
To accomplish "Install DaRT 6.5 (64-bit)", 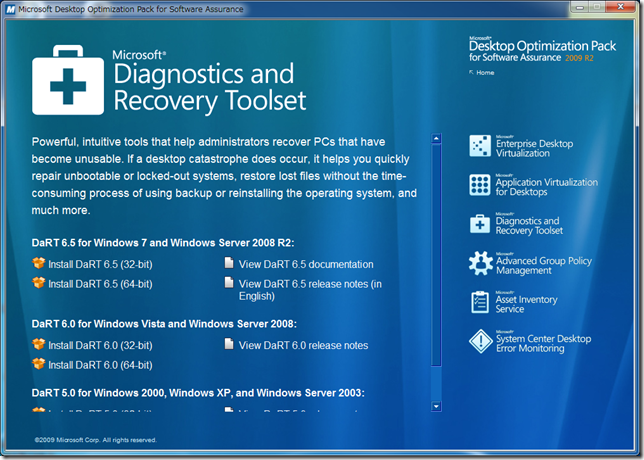I will pyautogui.click(x=100, y=284).
